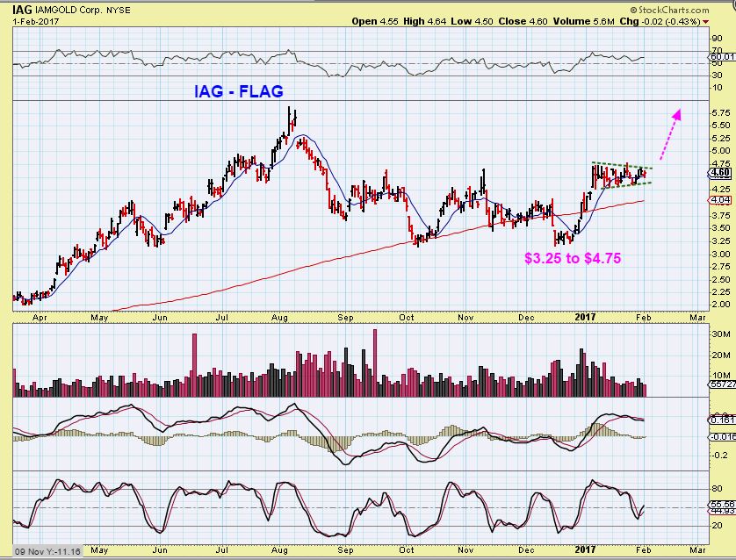
Task: Click the blue IAG - FLAG chart title
Action: pyautogui.click(x=238, y=91)
